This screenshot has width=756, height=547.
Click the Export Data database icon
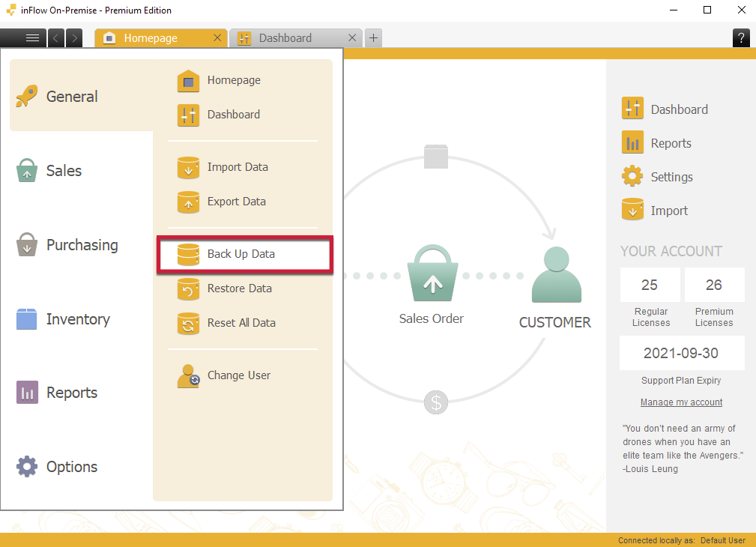(188, 202)
